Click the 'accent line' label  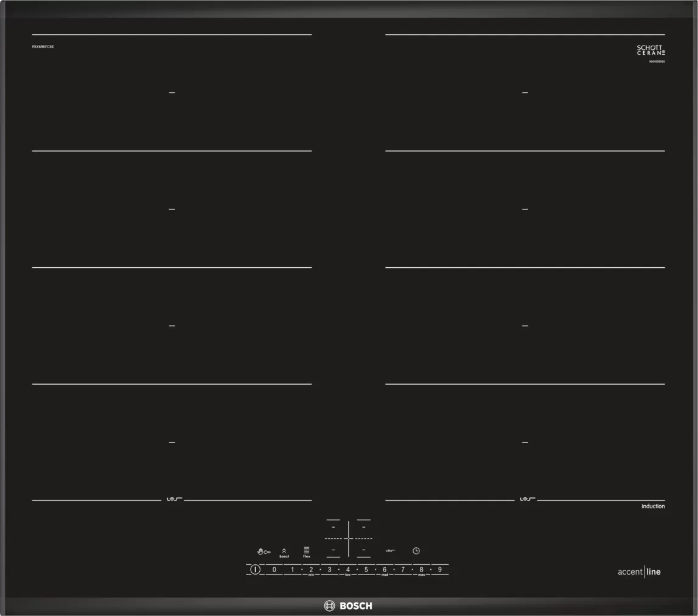tap(639, 572)
